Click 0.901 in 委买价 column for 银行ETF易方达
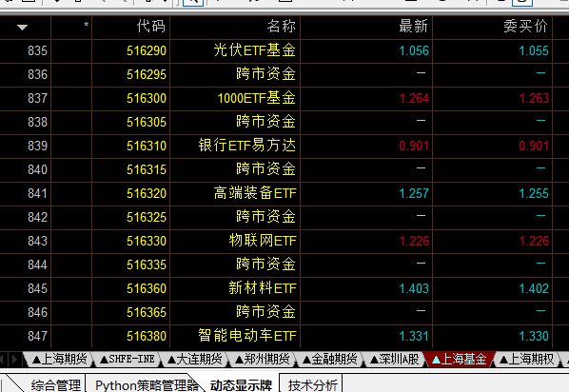569x392 pixels. pyautogui.click(x=534, y=146)
